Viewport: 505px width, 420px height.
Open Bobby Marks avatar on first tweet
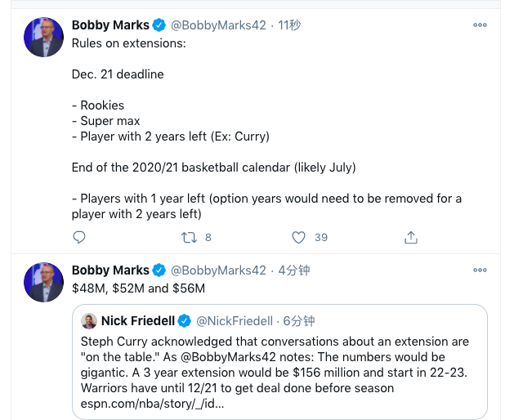point(43,37)
